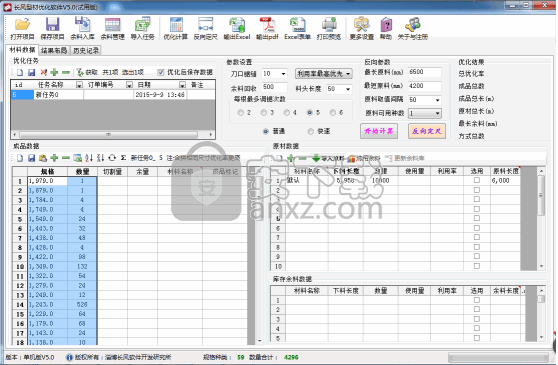The height and width of the screenshot is (365, 558).
Task: Run 优化计算 from the main toolbar
Action: point(175,29)
